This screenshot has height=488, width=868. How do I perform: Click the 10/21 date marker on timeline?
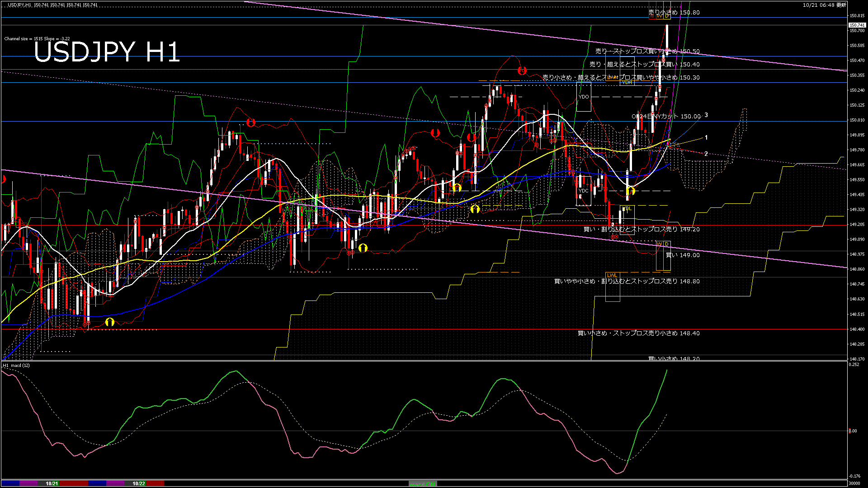[x=52, y=483]
